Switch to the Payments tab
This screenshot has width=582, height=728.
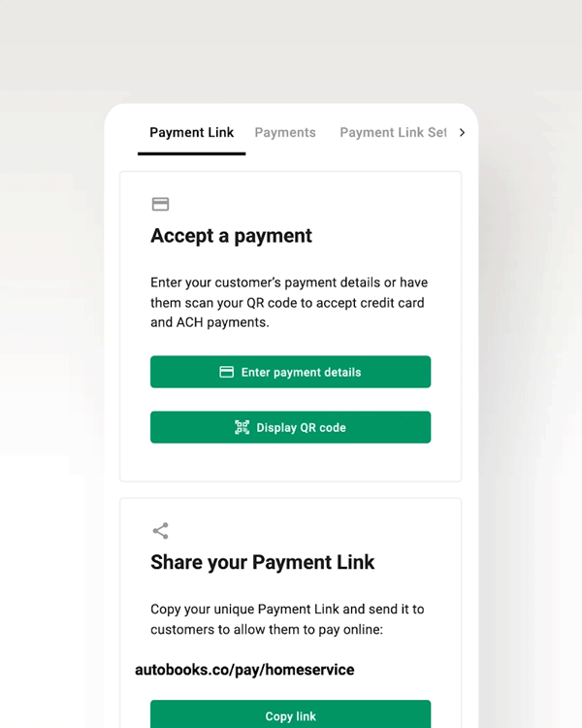[x=285, y=133]
